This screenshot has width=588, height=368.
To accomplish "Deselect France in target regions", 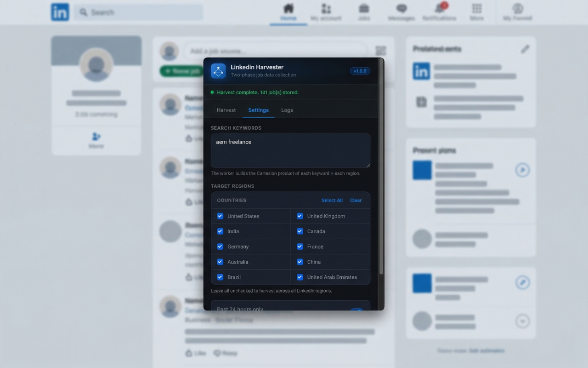I will coord(300,247).
